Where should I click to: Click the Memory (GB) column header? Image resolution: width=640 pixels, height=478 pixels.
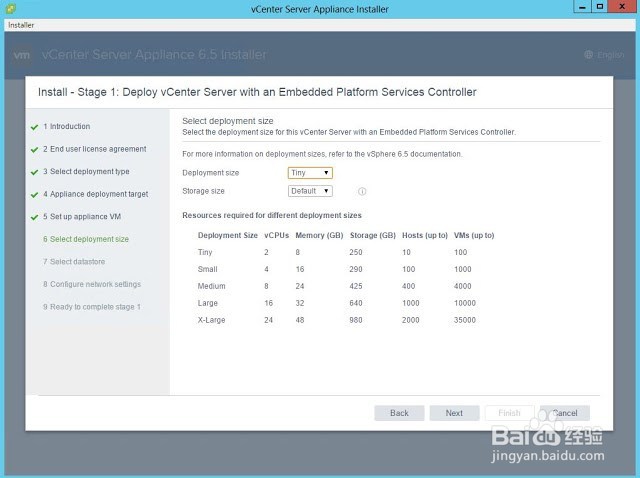[319, 235]
